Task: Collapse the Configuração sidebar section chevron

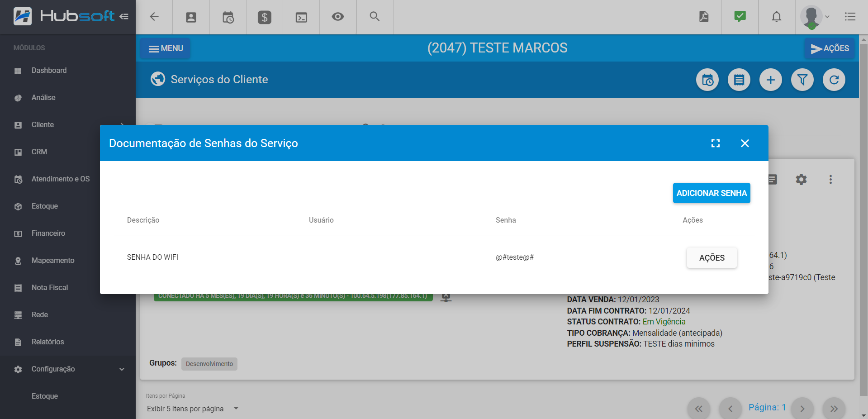Action: [122, 369]
